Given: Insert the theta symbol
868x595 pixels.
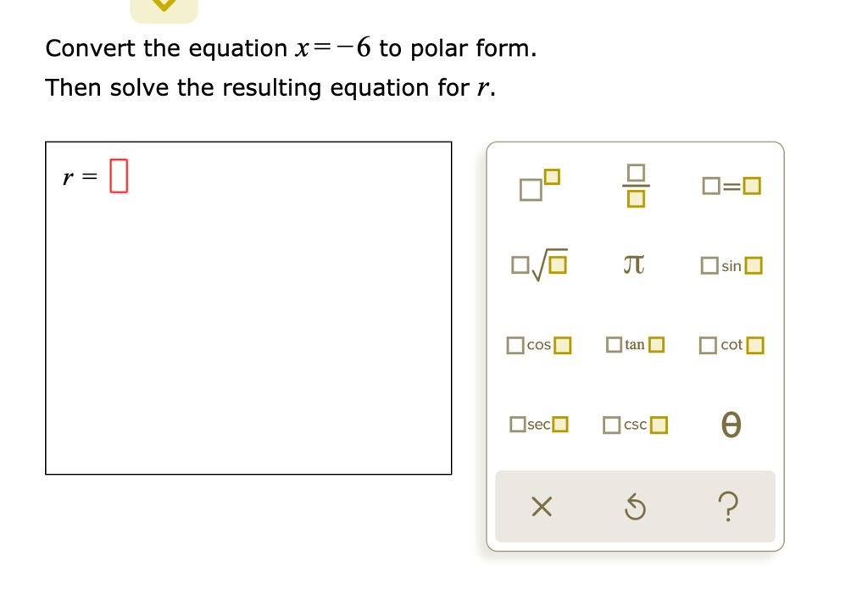Looking at the screenshot, I should pos(730,424).
